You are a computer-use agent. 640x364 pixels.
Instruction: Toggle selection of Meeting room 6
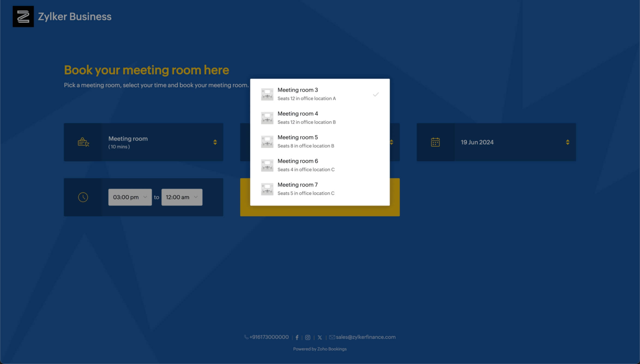[x=320, y=165]
